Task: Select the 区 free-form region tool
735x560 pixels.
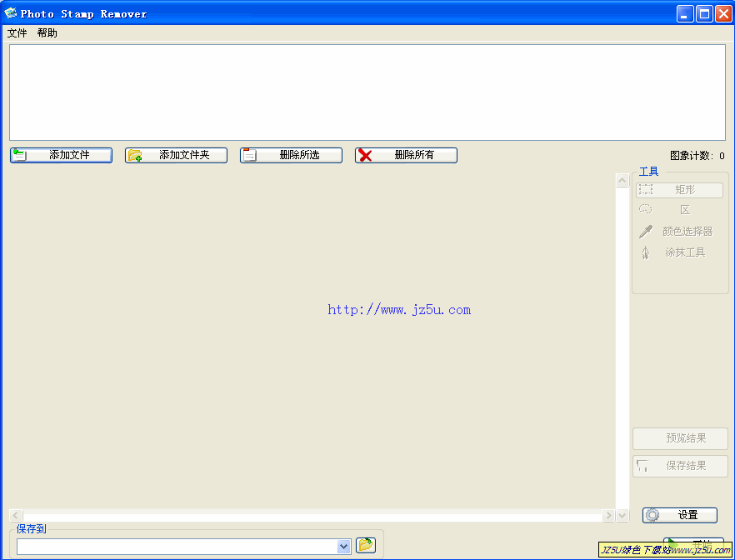Action: click(x=679, y=210)
